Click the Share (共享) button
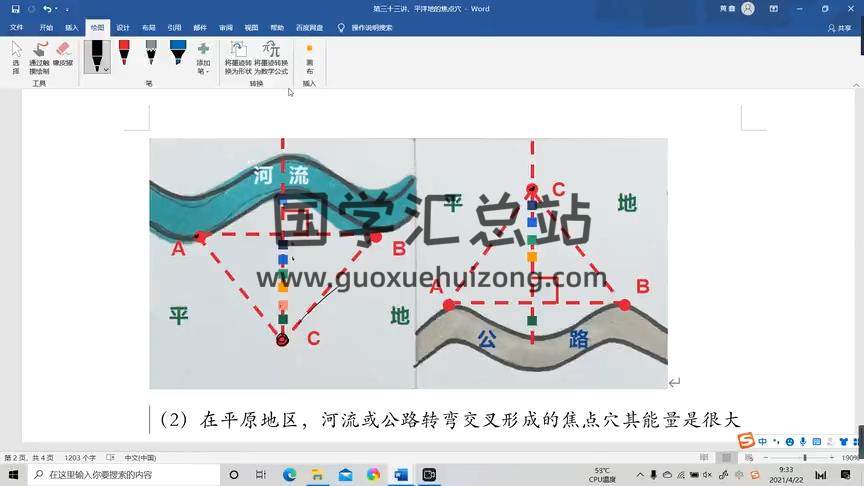This screenshot has width=864, height=486. tap(840, 28)
